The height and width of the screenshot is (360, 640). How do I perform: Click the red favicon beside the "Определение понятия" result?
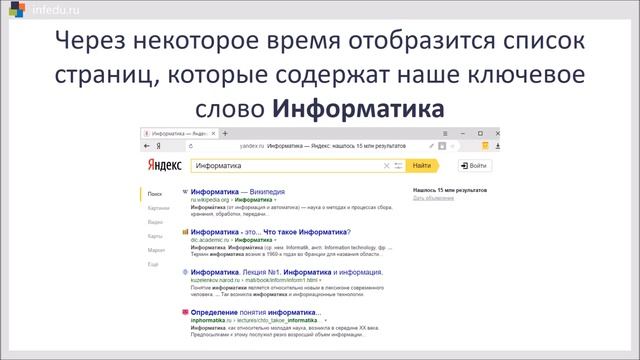(x=185, y=312)
